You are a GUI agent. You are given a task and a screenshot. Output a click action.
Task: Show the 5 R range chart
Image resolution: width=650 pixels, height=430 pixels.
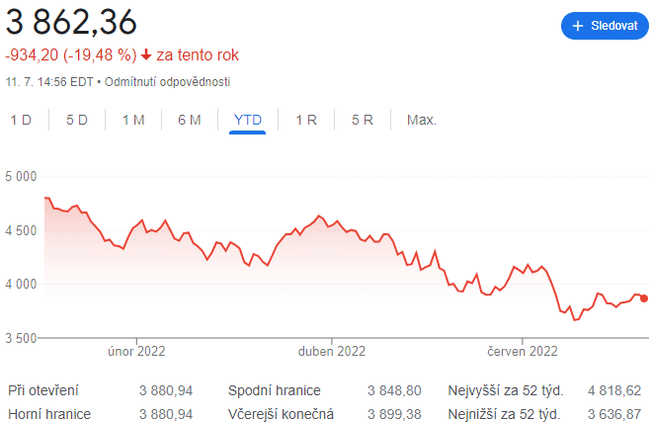point(362,120)
